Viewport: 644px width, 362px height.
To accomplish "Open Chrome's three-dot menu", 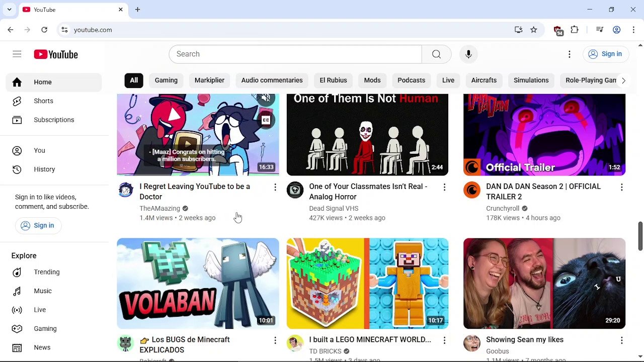I will tap(633, 30).
